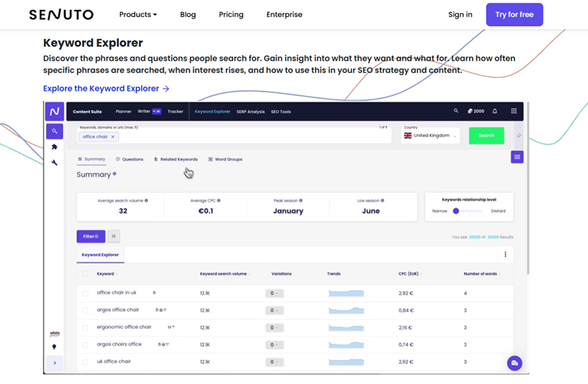Click the info icon next to Summary heading
Image resolution: width=588 pixels, height=384 pixels.
pos(114,173)
